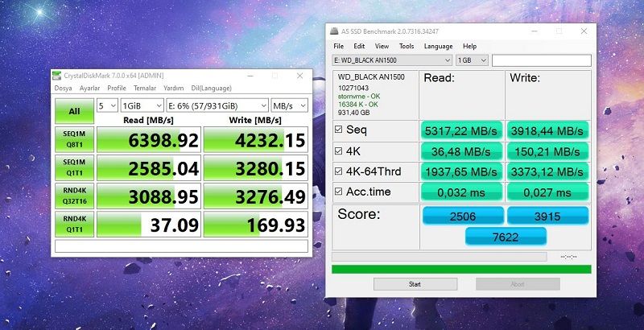Open the Dosya menu in CrystalDiskMark
The width and height of the screenshot is (644, 330).
pos(64,89)
